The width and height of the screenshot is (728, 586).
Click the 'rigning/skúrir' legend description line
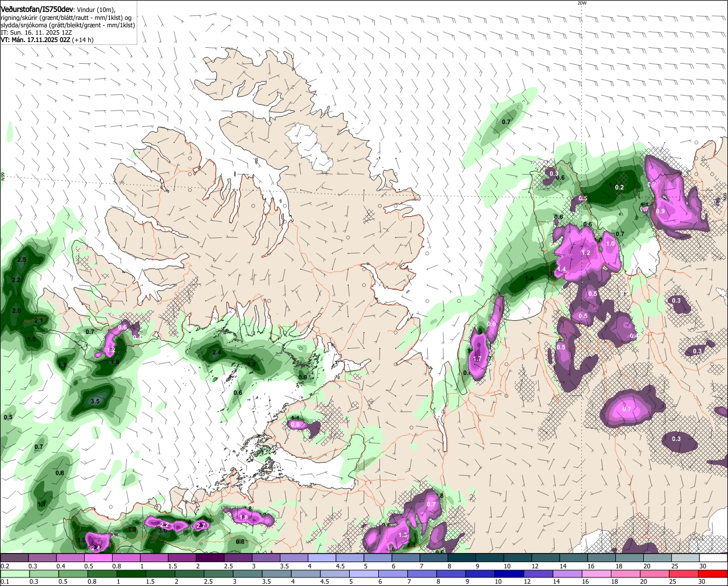pos(65,17)
